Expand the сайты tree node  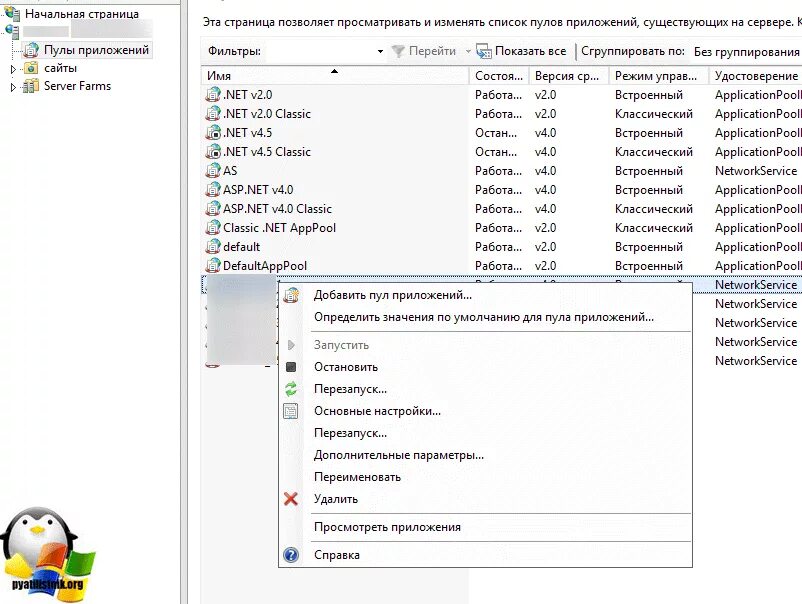[x=13, y=69]
